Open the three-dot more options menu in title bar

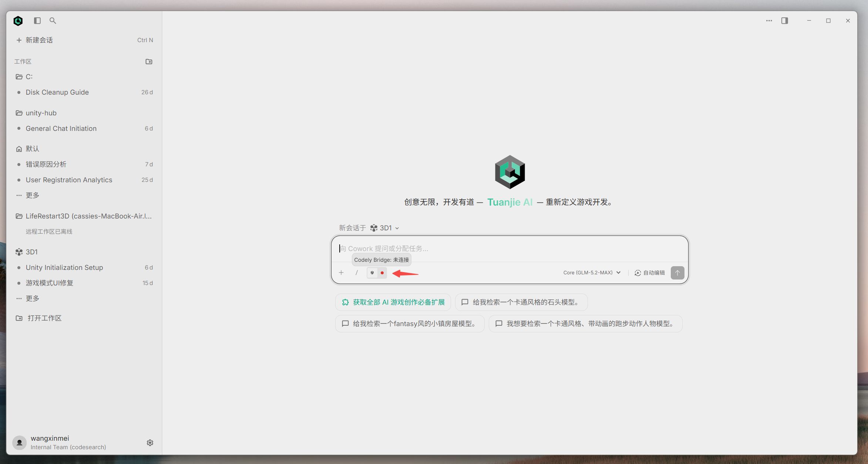[x=769, y=21]
